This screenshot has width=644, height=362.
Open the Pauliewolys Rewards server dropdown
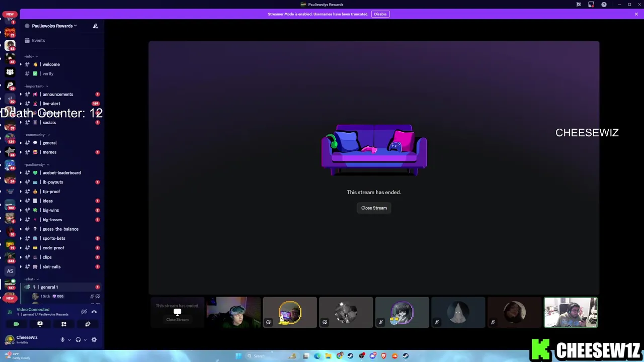[54, 26]
